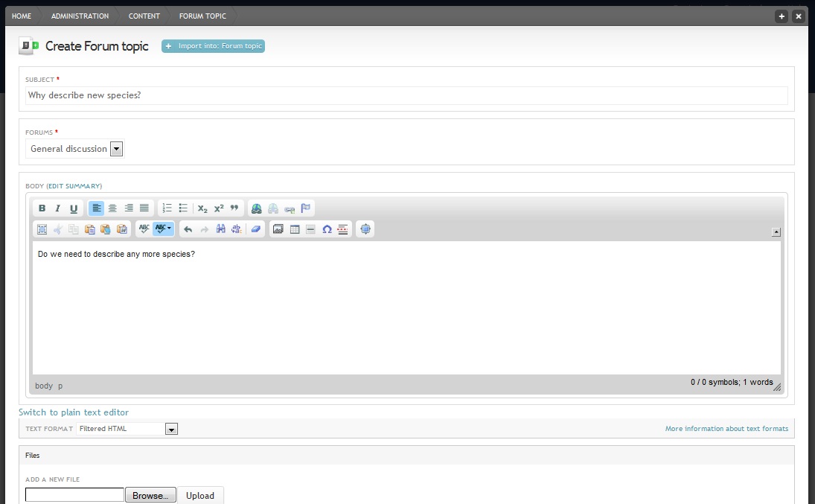The width and height of the screenshot is (815, 504).
Task: Click Import into: Forum topic button
Action: (x=213, y=46)
